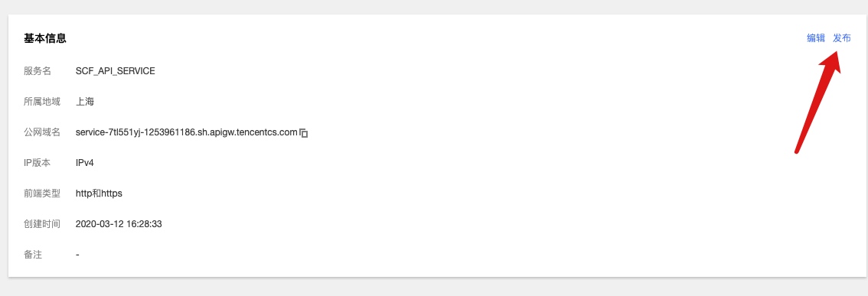868x296 pixels.
Task: Click the red arrow annotation
Action: pos(819,101)
